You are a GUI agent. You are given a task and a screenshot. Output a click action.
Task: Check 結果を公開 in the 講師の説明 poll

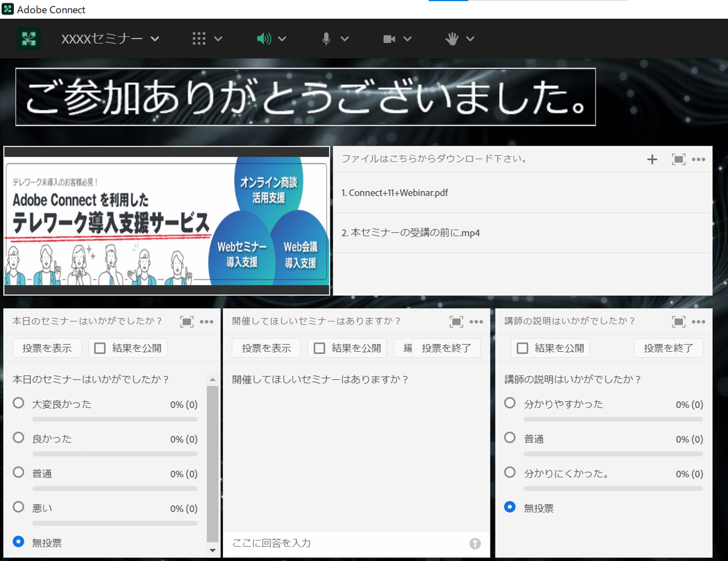[x=522, y=348]
